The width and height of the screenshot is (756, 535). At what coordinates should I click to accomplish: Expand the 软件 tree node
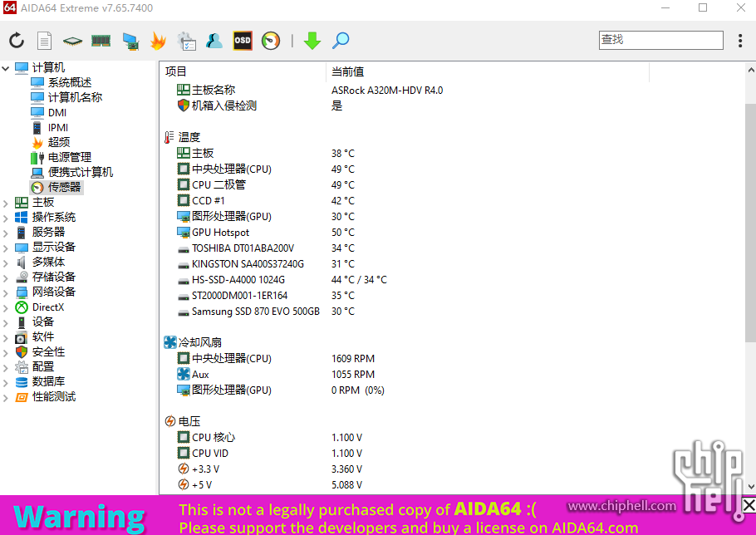pos(6,337)
